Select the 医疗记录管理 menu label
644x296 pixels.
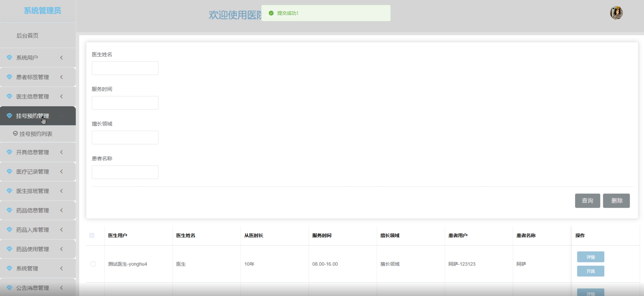point(33,172)
